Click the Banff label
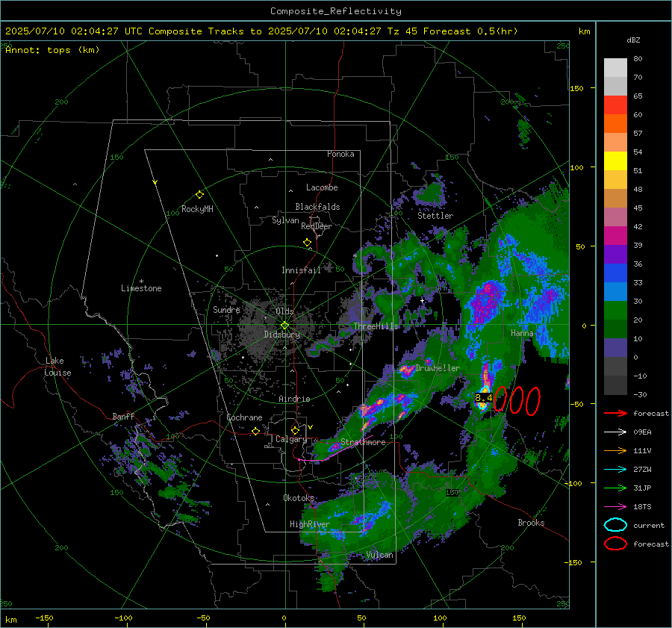Screen dimensions: 672x628 [123, 416]
